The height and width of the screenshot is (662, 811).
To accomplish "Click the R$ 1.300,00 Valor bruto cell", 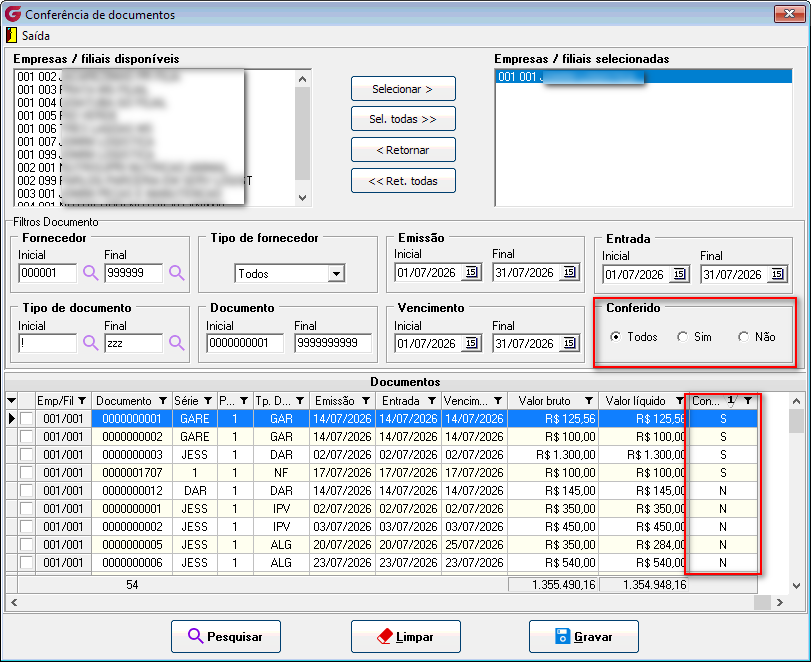I will pos(553,455).
